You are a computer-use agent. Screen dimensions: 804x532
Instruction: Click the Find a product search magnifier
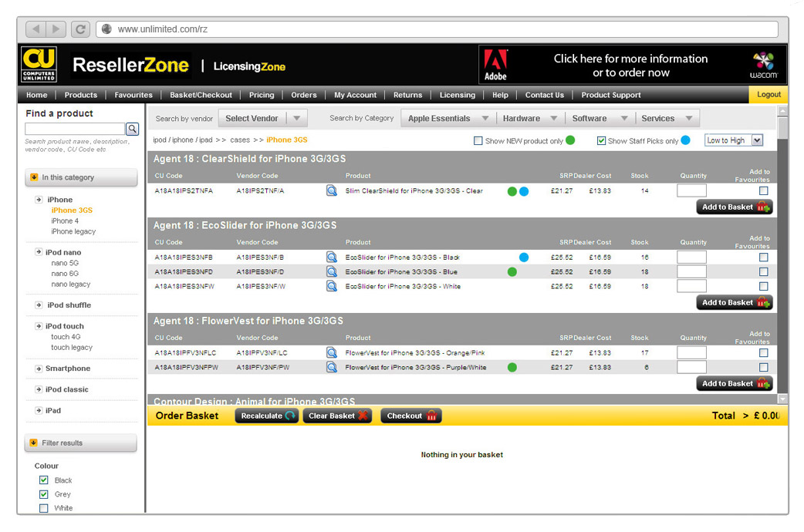(x=132, y=129)
